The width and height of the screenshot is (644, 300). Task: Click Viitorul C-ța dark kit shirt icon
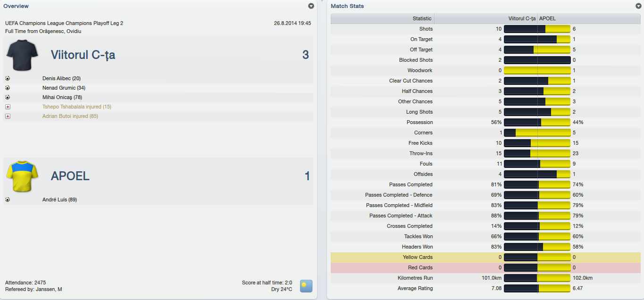(x=22, y=55)
